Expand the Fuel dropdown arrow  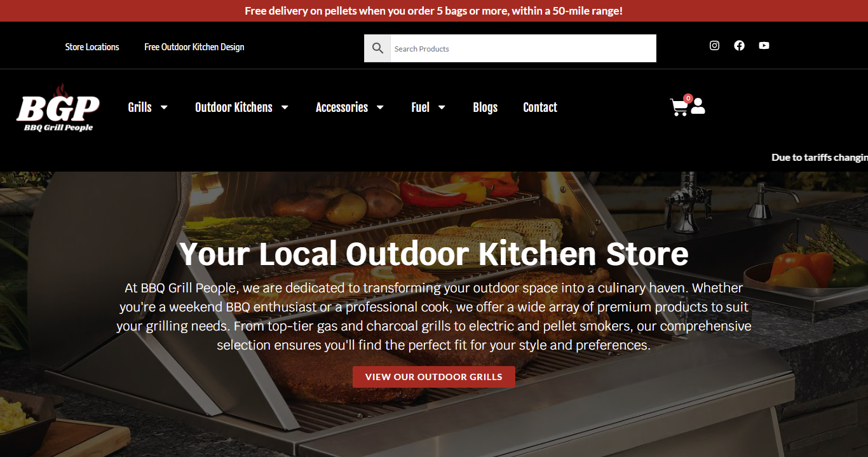(x=442, y=107)
